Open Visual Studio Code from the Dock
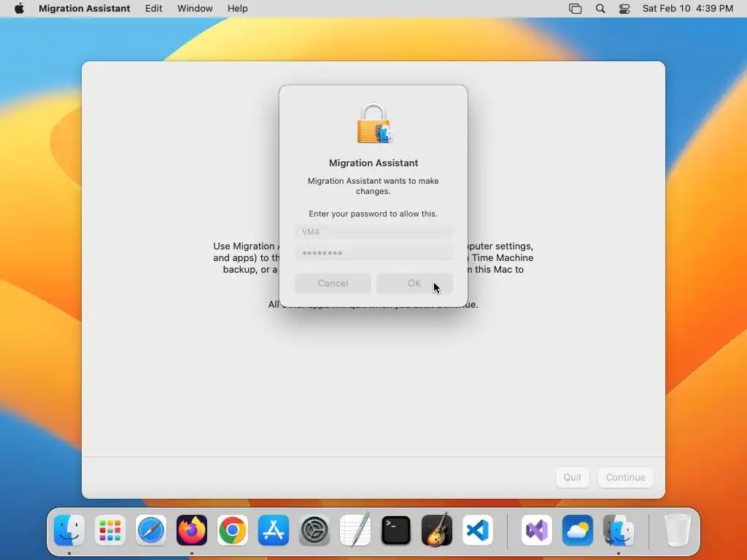747x560 pixels. (x=478, y=530)
